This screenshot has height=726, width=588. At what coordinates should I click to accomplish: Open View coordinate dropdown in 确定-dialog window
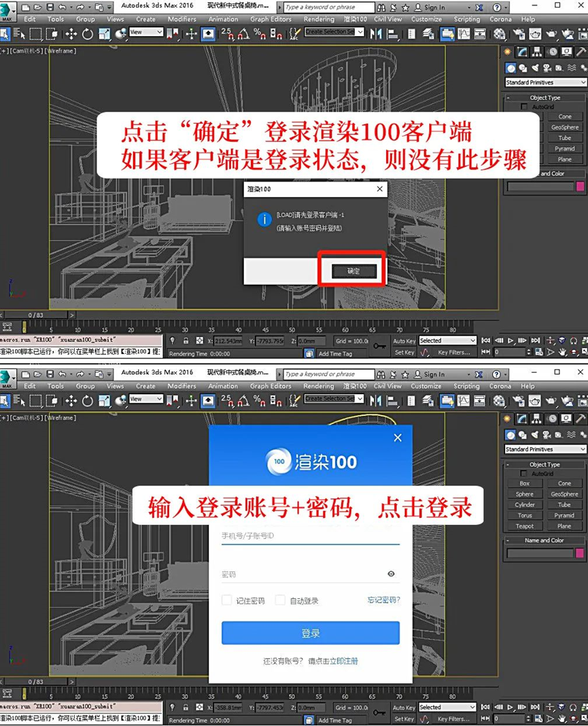[x=146, y=32]
